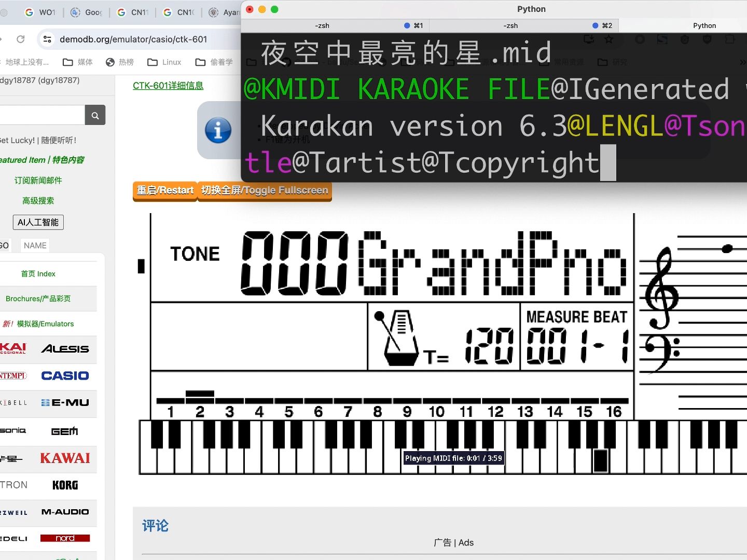Click the ALESIS logo in the sidebar
Image resolution: width=747 pixels, height=560 pixels.
(x=66, y=348)
